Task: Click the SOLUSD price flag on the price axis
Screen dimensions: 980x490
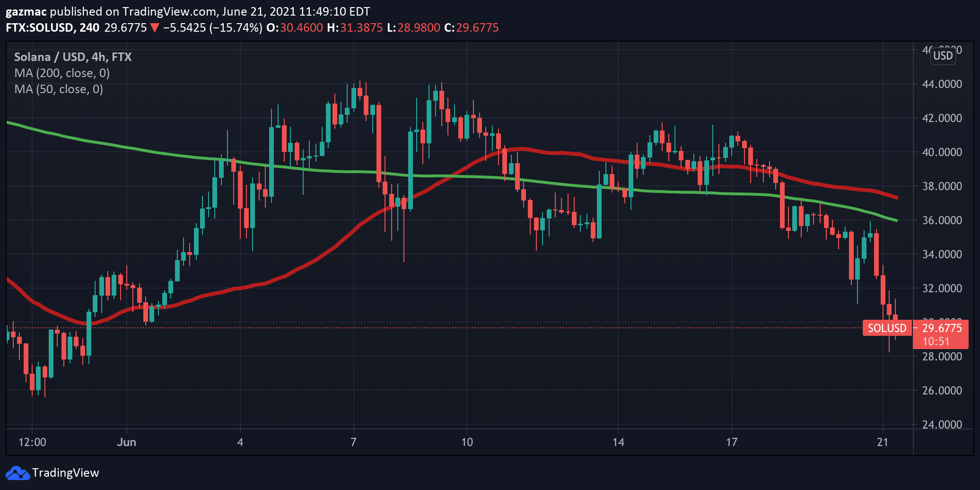Action: click(x=887, y=328)
